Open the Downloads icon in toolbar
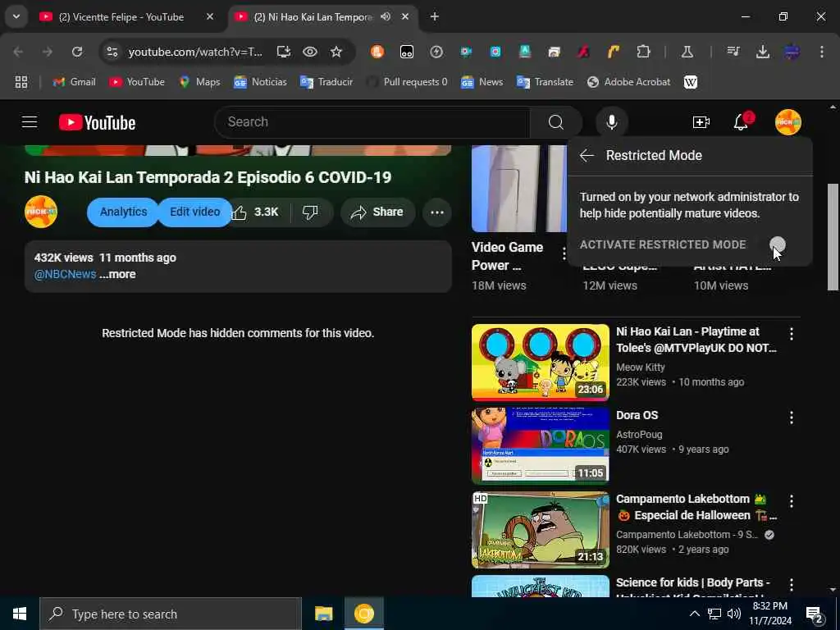Viewport: 840px width, 630px height. (x=762, y=52)
